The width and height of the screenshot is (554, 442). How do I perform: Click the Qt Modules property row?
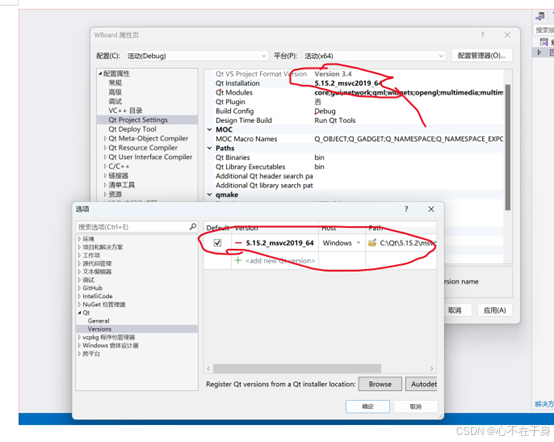(x=354, y=93)
